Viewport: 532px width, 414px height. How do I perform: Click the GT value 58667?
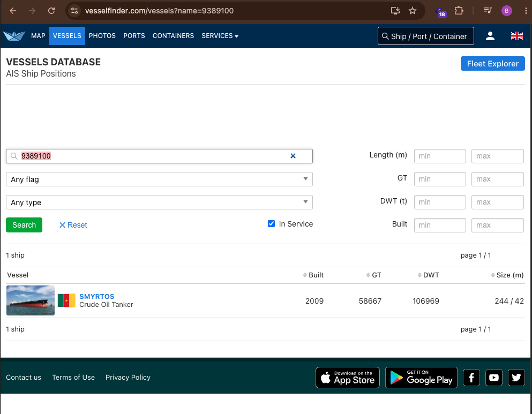pyautogui.click(x=370, y=301)
